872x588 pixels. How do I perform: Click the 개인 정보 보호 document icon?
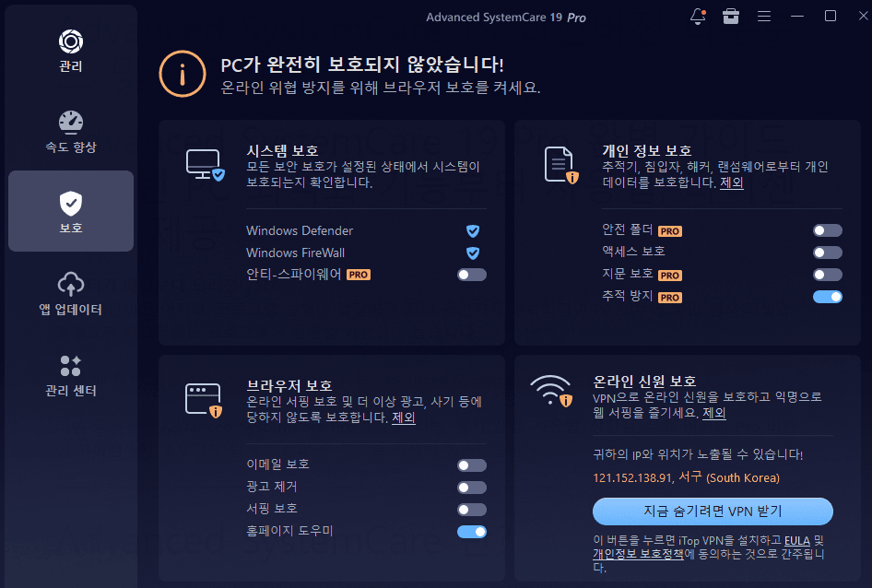tap(561, 165)
